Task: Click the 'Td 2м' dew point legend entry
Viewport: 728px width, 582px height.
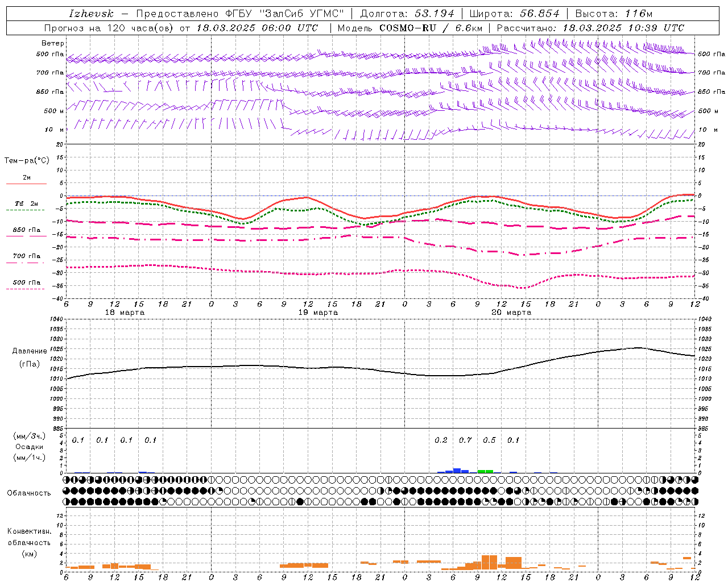Action: click(27, 203)
